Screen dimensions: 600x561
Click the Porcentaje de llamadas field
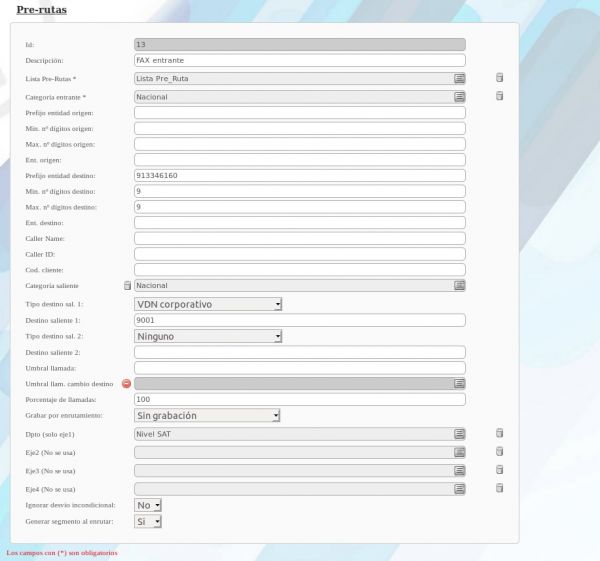pos(300,400)
